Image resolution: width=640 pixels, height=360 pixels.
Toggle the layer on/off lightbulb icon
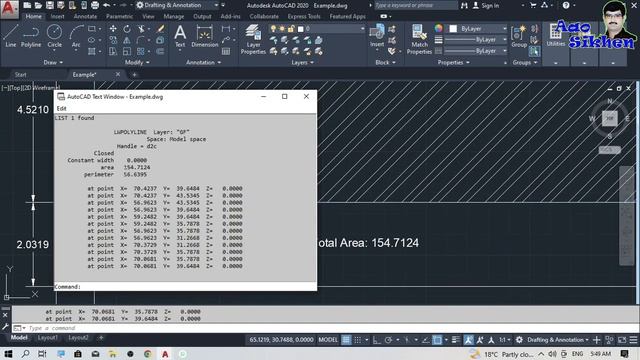(273, 29)
